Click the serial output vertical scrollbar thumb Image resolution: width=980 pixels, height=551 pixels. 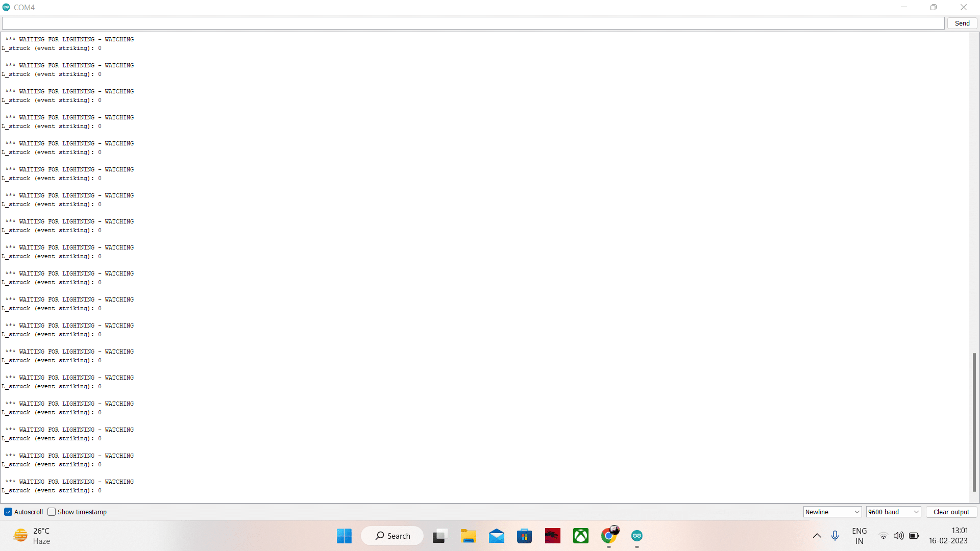(974, 422)
